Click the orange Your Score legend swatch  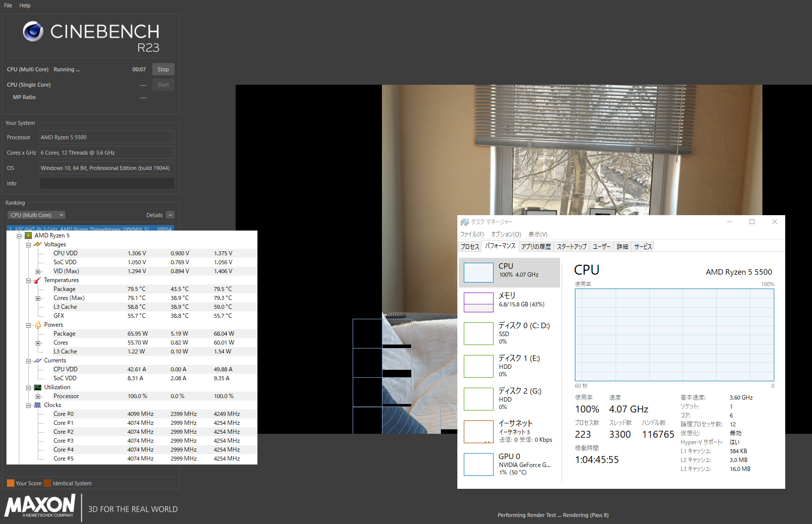(x=10, y=483)
